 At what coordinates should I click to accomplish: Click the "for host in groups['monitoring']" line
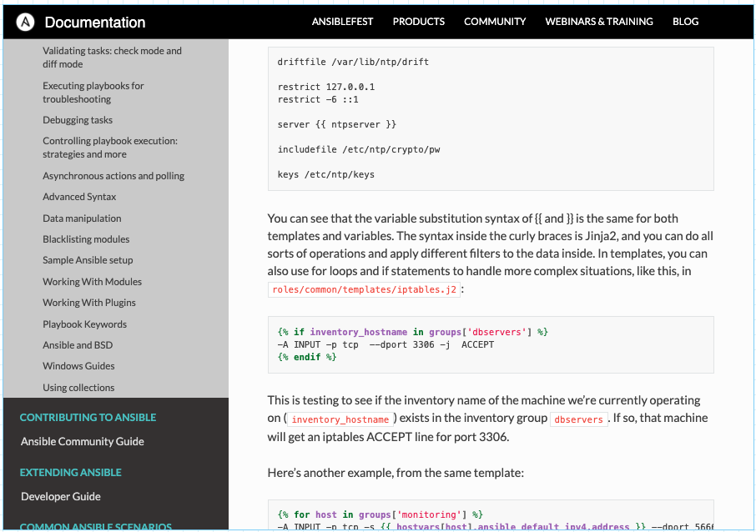click(x=380, y=514)
